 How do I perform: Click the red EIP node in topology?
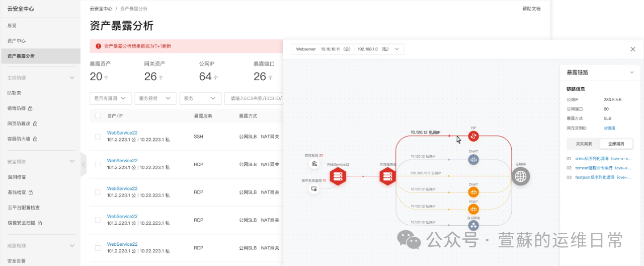point(473,136)
